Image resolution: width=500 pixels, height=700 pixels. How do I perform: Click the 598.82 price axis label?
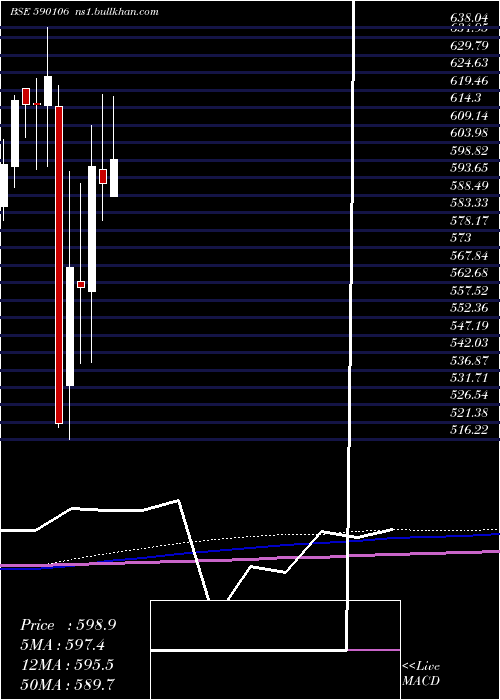click(x=469, y=150)
